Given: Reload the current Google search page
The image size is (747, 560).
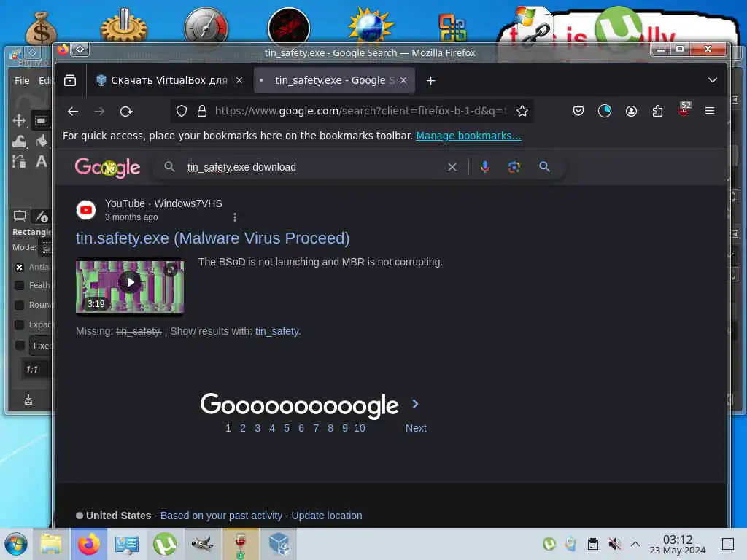Looking at the screenshot, I should click(x=125, y=112).
